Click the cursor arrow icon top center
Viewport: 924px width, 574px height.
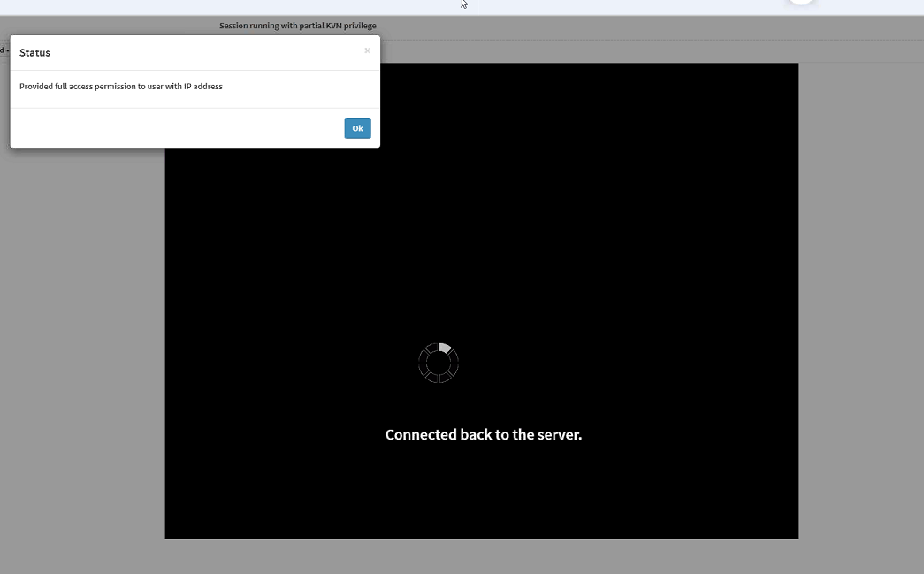pyautogui.click(x=462, y=5)
